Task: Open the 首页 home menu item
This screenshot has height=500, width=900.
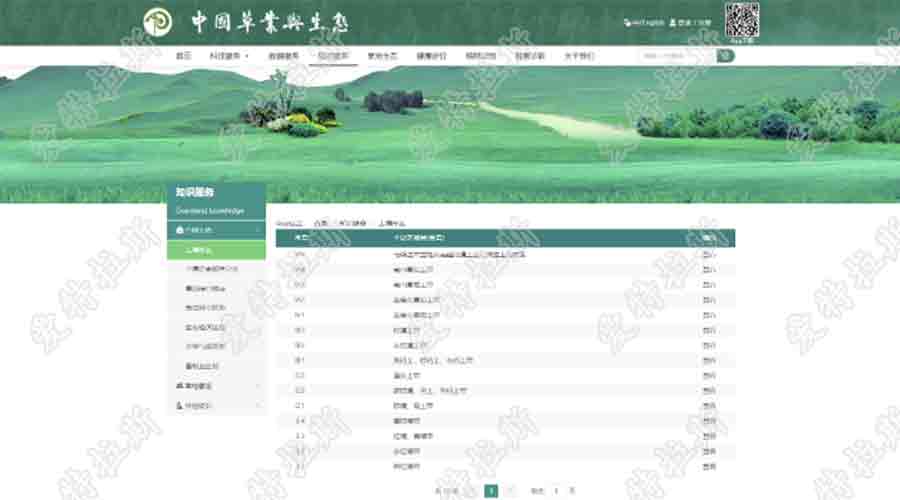Action: 183,56
